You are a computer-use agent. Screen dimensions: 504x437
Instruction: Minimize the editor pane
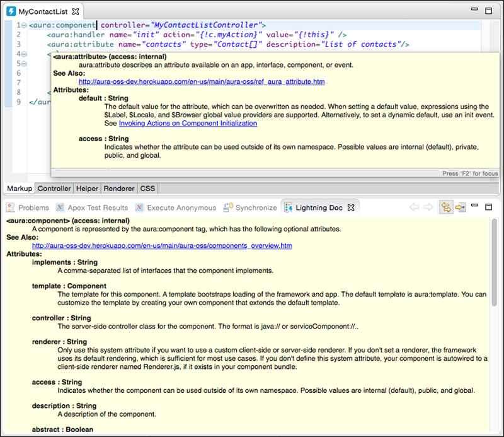pos(474,9)
